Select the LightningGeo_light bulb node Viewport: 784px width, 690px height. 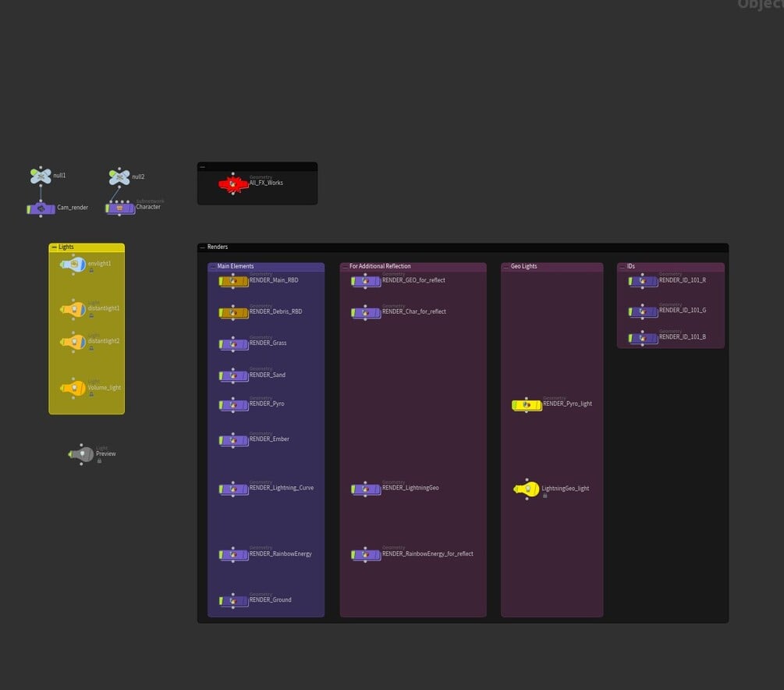[527, 489]
